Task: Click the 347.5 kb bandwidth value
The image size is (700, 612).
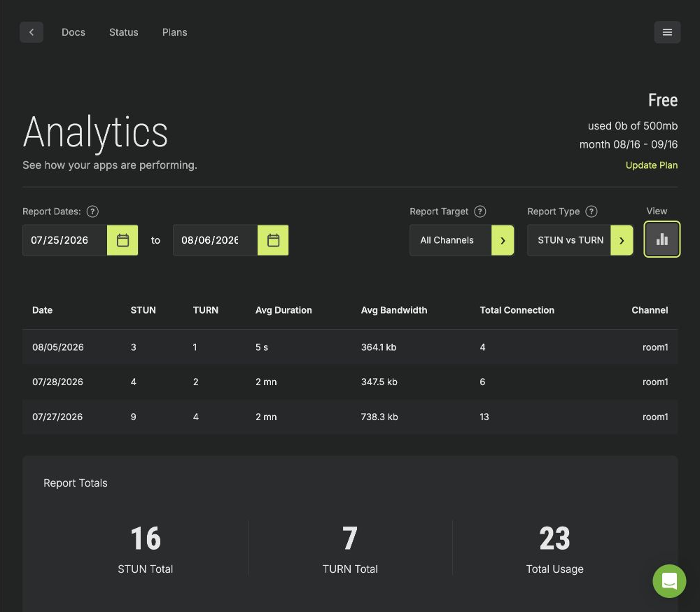Action: 379,382
